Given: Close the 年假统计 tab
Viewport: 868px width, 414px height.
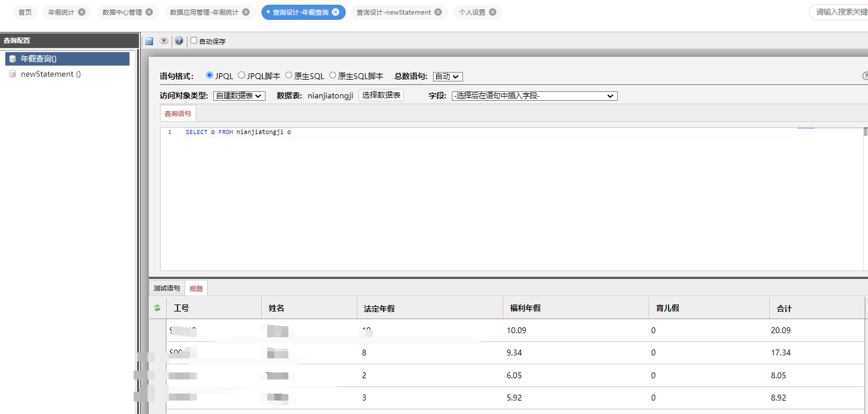Looking at the screenshot, I should pyautogui.click(x=81, y=12).
